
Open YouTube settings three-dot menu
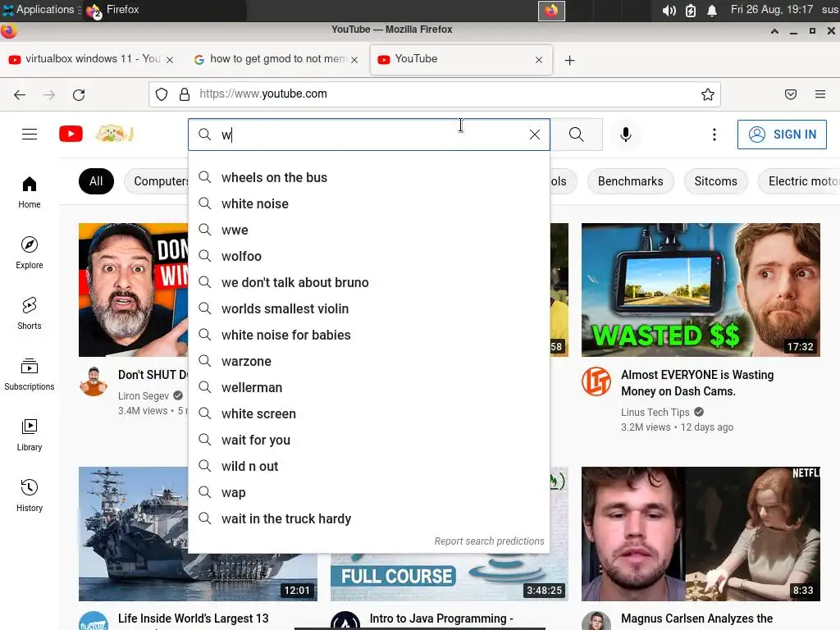tap(714, 135)
